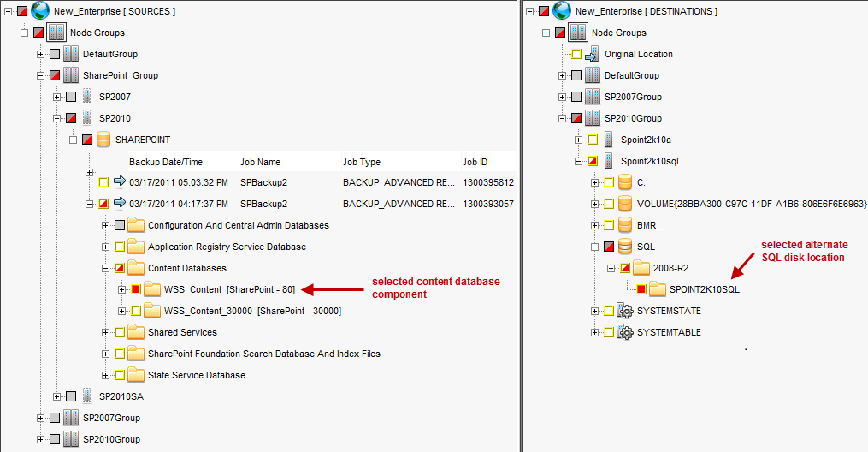Select the State Service Database item
This screenshot has height=452, width=868.
pyautogui.click(x=196, y=375)
